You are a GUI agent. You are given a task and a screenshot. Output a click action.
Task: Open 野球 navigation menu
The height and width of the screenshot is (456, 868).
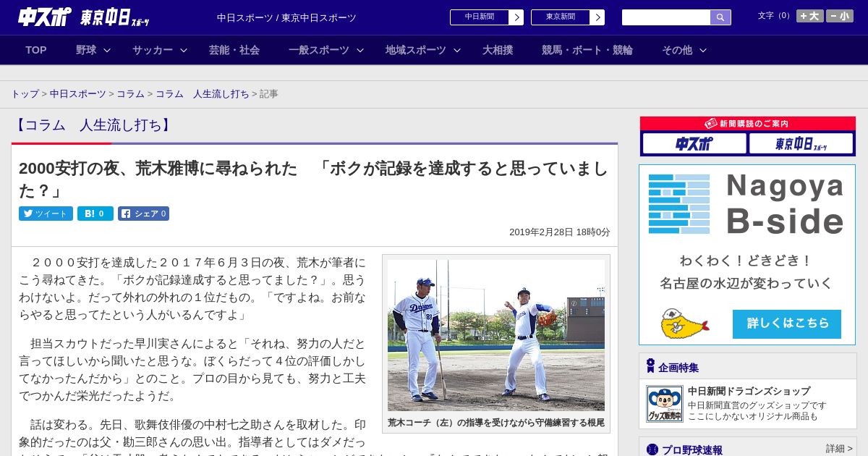86,50
